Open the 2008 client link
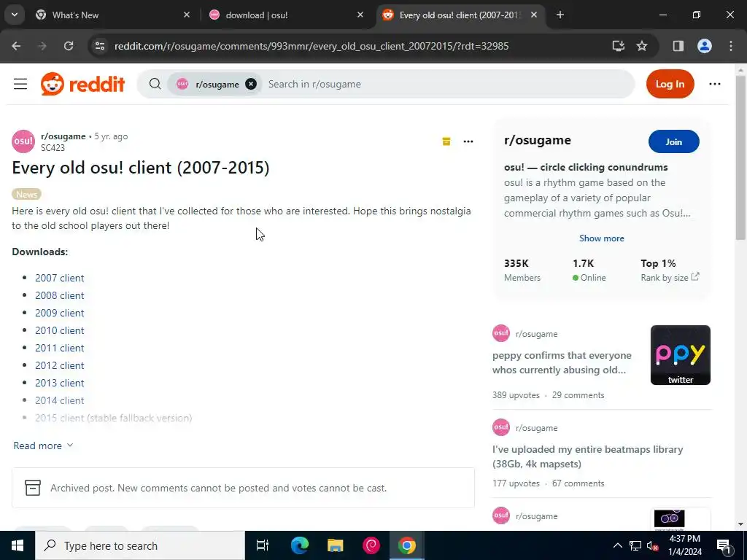Screen dimensions: 747x560 click(x=60, y=296)
